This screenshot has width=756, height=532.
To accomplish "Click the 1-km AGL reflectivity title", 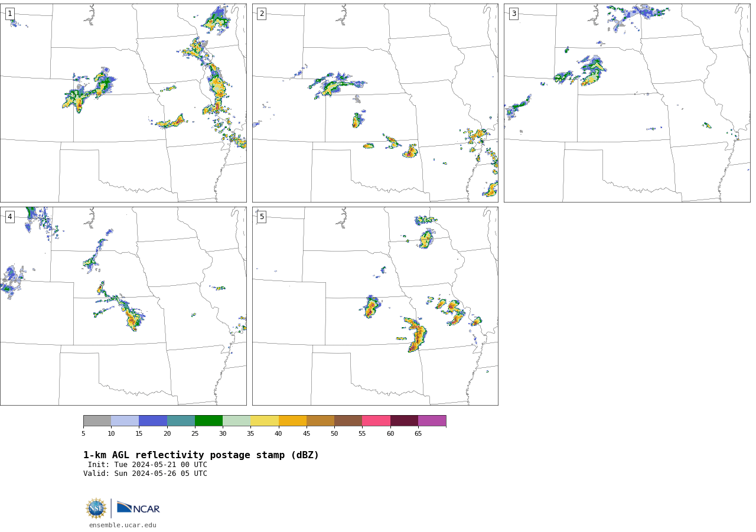I will click(x=201, y=455).
